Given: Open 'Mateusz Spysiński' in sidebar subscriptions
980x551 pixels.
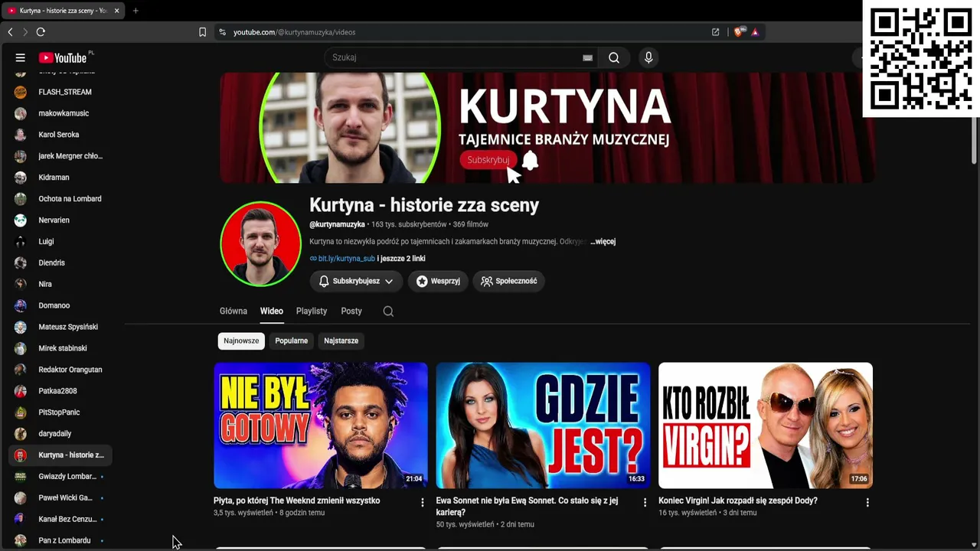Looking at the screenshot, I should click(60, 327).
